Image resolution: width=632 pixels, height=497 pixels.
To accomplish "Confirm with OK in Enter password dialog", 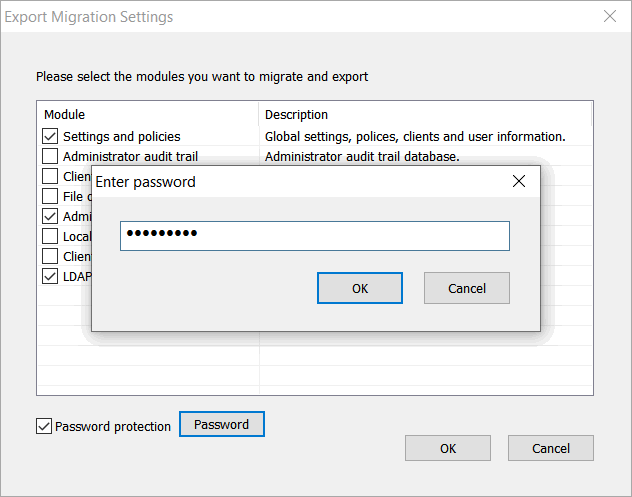I will [x=360, y=288].
